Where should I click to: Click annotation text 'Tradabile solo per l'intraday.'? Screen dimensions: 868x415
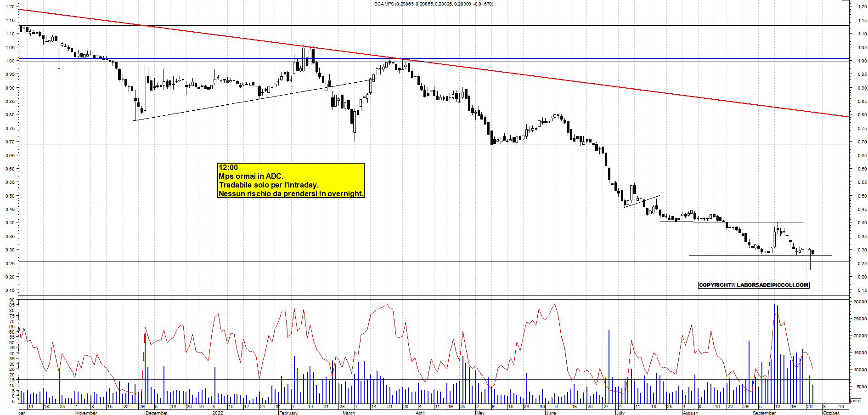pyautogui.click(x=268, y=185)
